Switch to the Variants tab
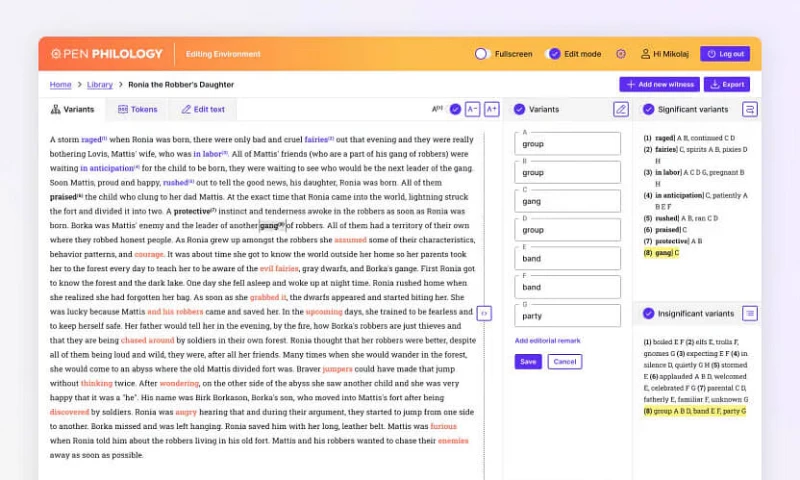 point(72,109)
